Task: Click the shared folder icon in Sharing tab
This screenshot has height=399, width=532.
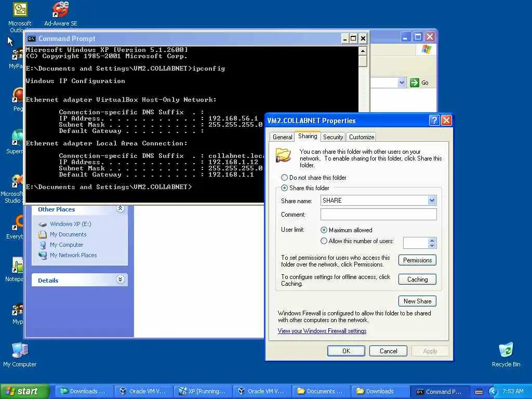Action: coord(283,155)
